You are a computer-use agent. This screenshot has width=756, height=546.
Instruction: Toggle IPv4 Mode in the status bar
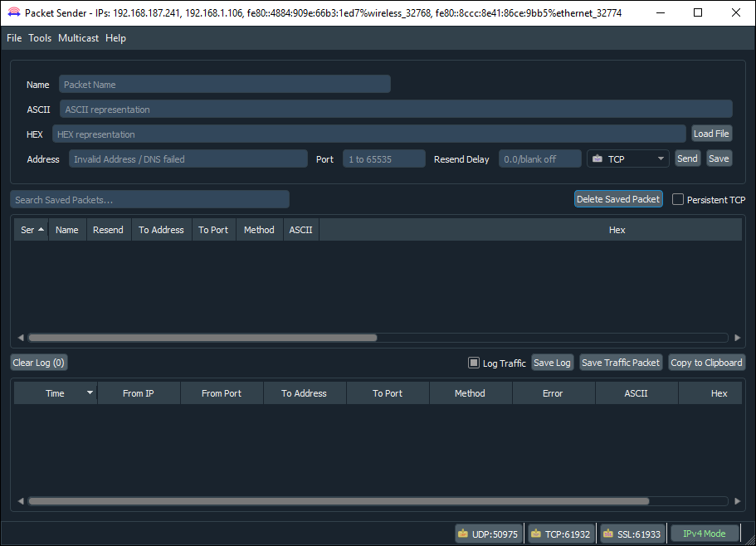[704, 533]
